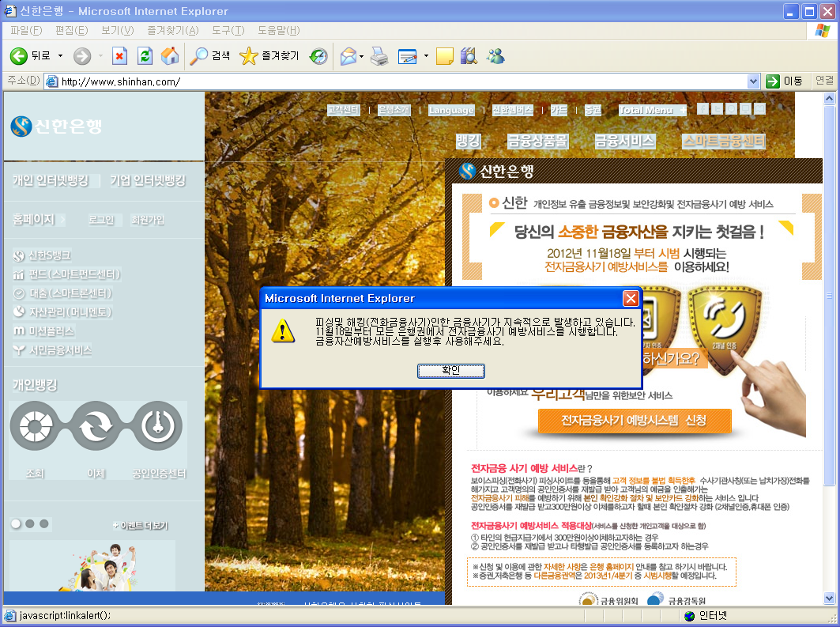
Task: Click the Back arrow toolbar icon
Action: point(19,55)
